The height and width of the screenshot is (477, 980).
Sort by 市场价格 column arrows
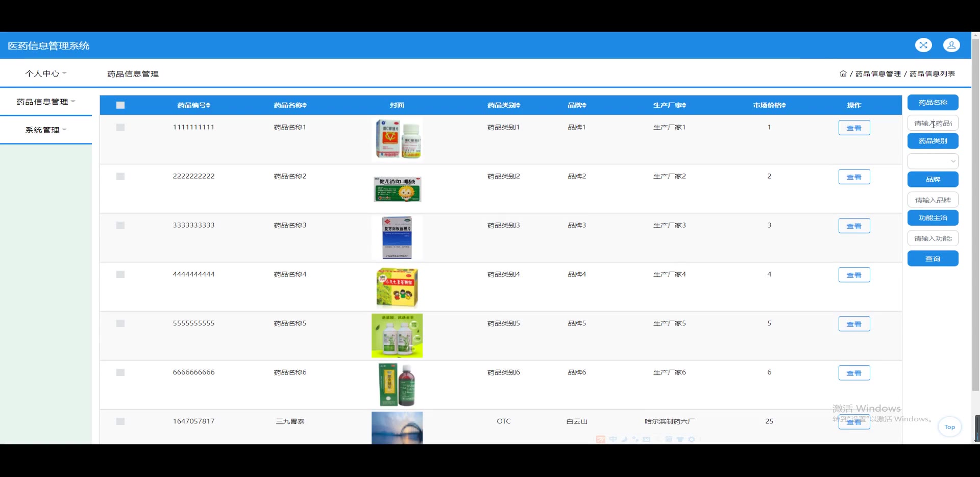click(x=783, y=105)
